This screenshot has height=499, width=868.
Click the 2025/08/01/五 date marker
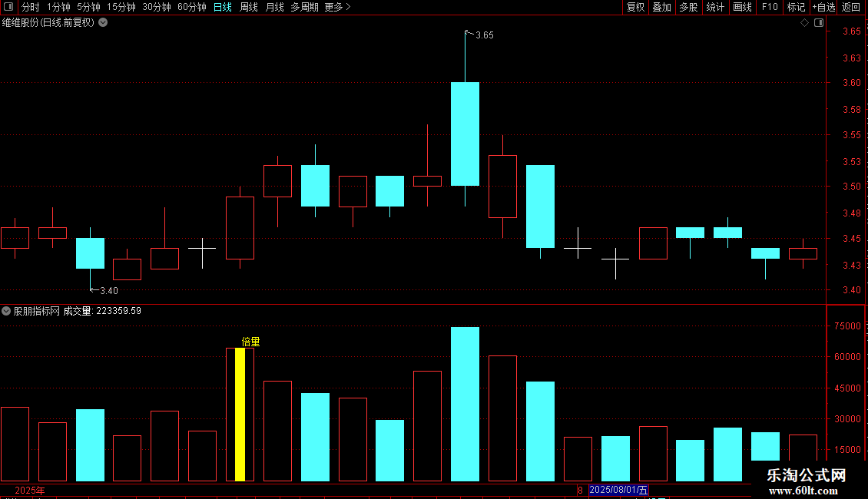coord(618,490)
